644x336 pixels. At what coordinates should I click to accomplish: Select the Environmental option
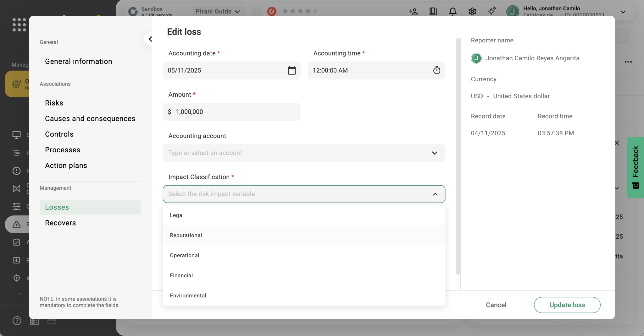point(188,295)
